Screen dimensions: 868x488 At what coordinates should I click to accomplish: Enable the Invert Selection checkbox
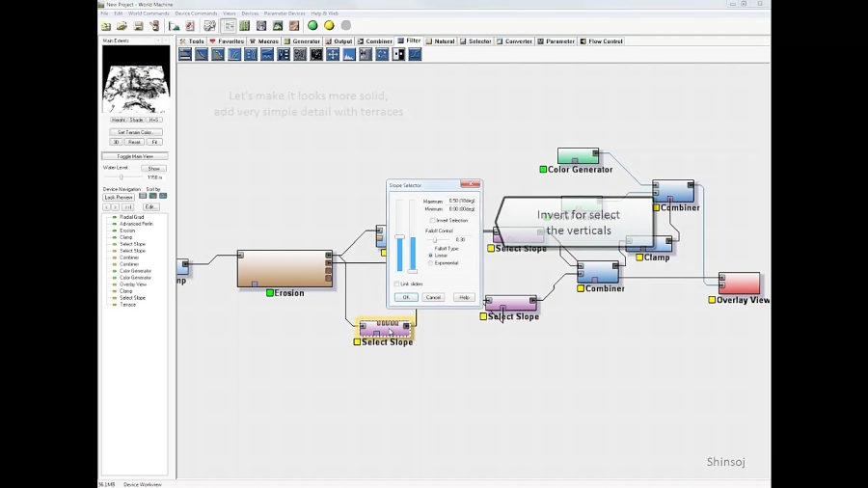pyautogui.click(x=432, y=220)
